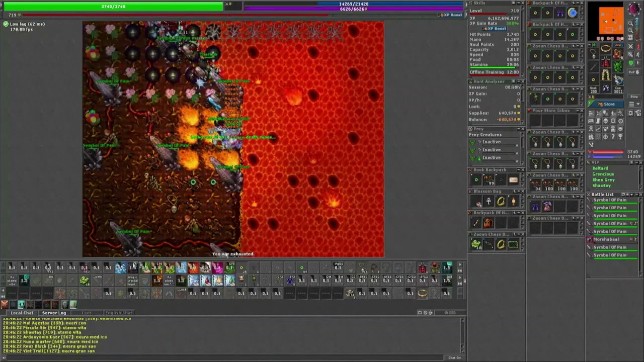Image resolution: width=644 pixels, height=362 pixels.
Task: Switch to the English Chat tab
Action: coord(119,313)
